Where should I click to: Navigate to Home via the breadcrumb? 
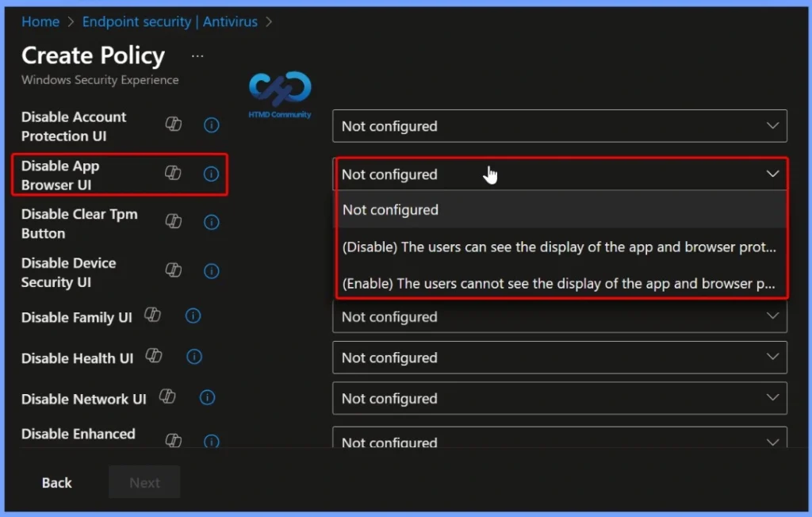[x=40, y=21]
